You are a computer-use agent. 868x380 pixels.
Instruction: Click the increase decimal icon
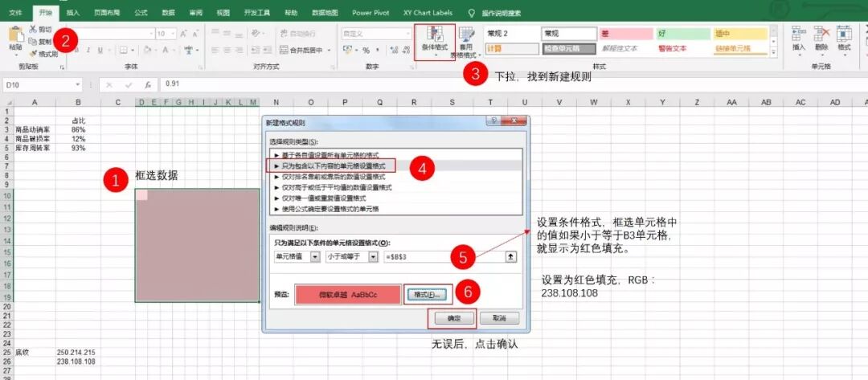[394, 50]
